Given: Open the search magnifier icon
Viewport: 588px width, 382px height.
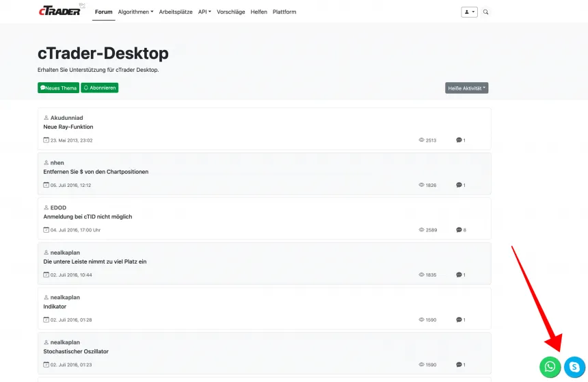Looking at the screenshot, I should pyautogui.click(x=485, y=12).
